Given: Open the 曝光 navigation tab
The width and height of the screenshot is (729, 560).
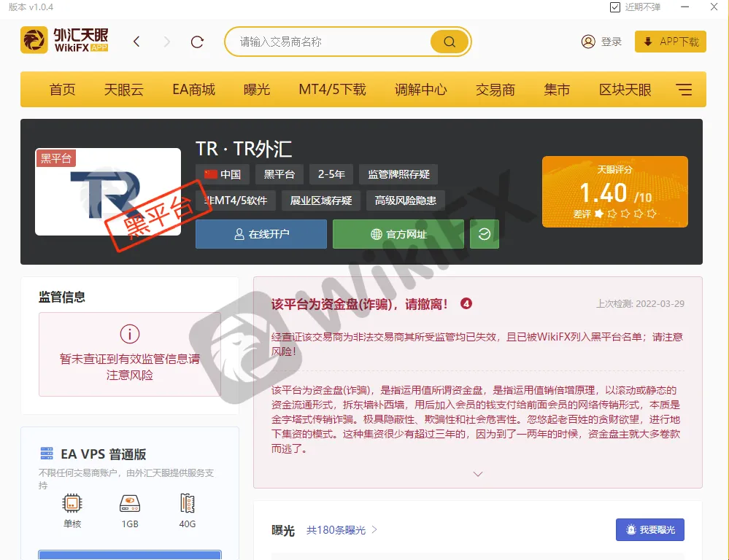Looking at the screenshot, I should point(257,89).
